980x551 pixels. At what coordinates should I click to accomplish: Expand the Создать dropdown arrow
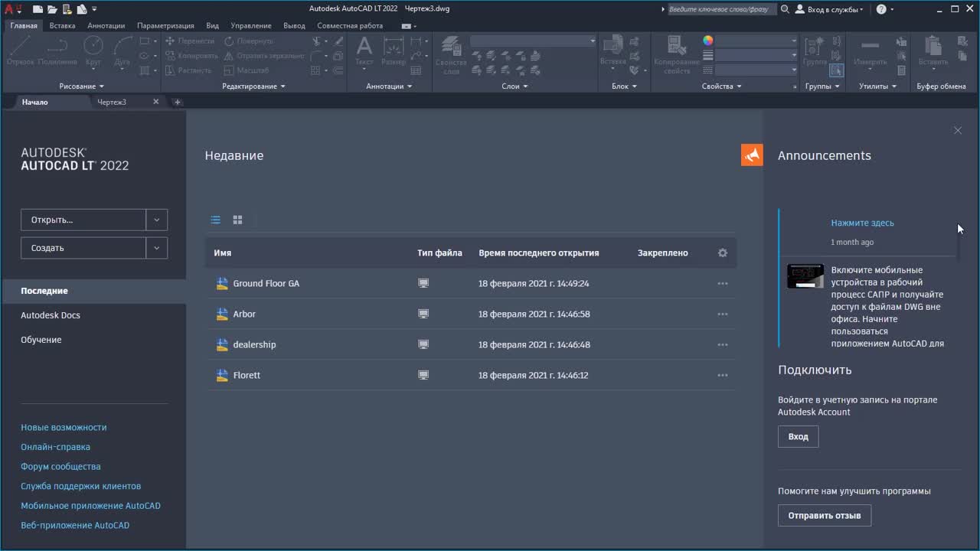coord(156,248)
